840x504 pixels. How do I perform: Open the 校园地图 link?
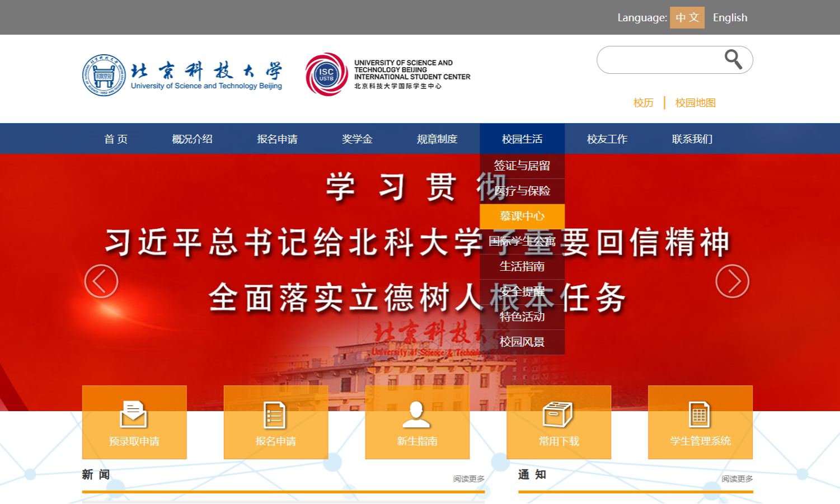695,103
